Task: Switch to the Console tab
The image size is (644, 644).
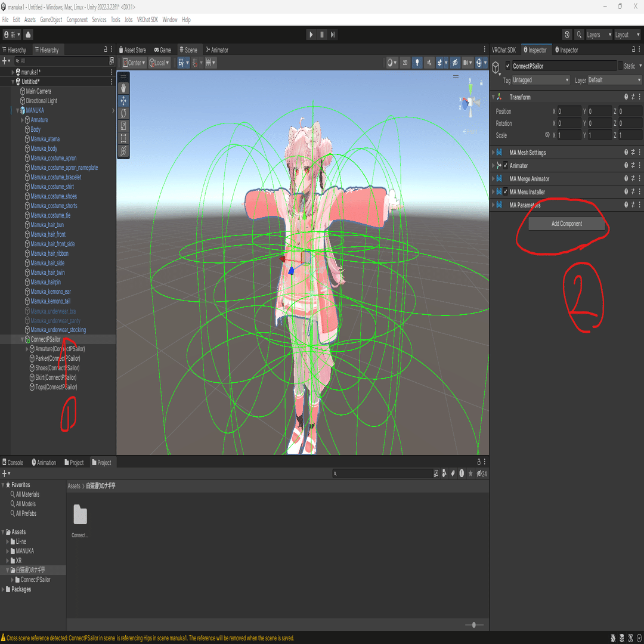Action: pos(13,463)
